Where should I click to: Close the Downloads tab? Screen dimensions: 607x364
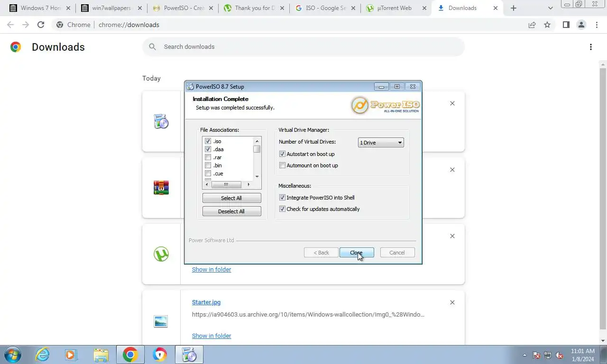[495, 8]
